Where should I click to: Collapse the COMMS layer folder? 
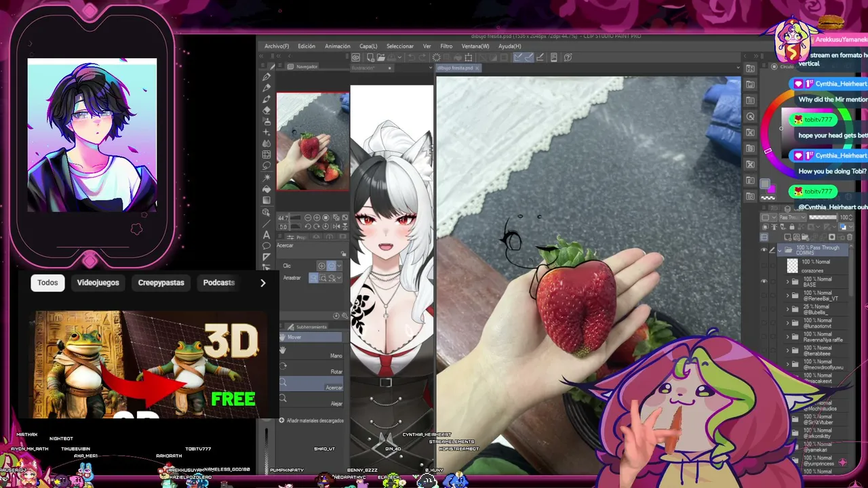click(x=780, y=250)
